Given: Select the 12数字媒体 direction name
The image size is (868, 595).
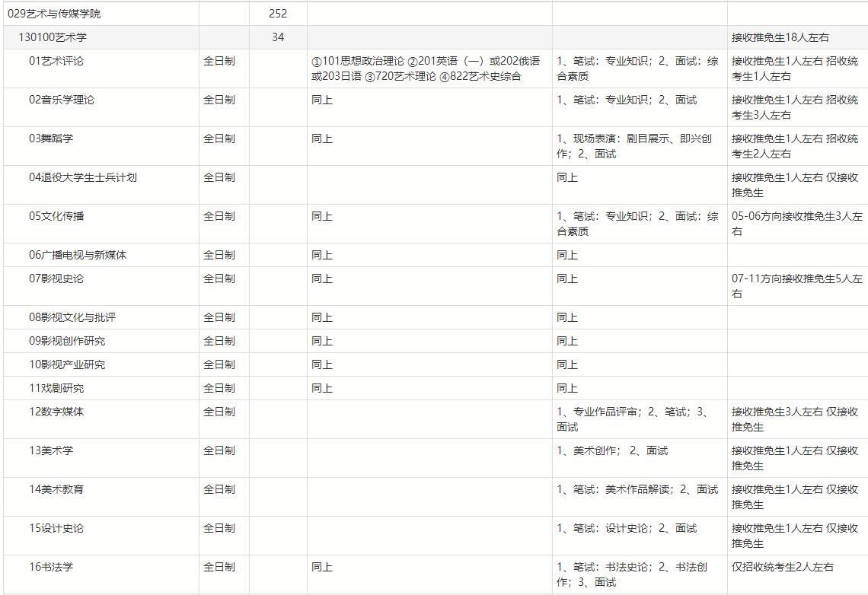Looking at the screenshot, I should pyautogui.click(x=56, y=412).
